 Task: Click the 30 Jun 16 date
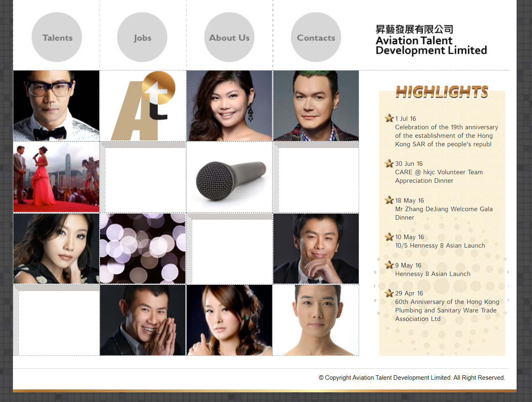coord(409,164)
